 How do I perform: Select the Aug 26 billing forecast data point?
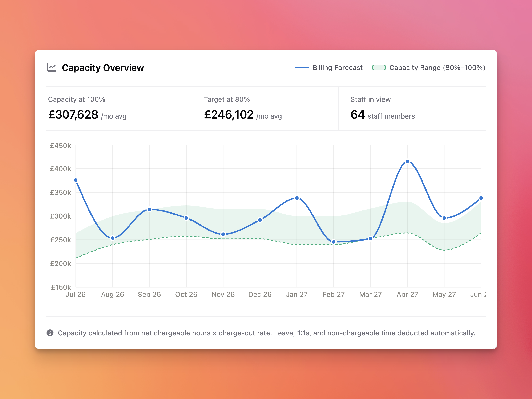click(113, 238)
